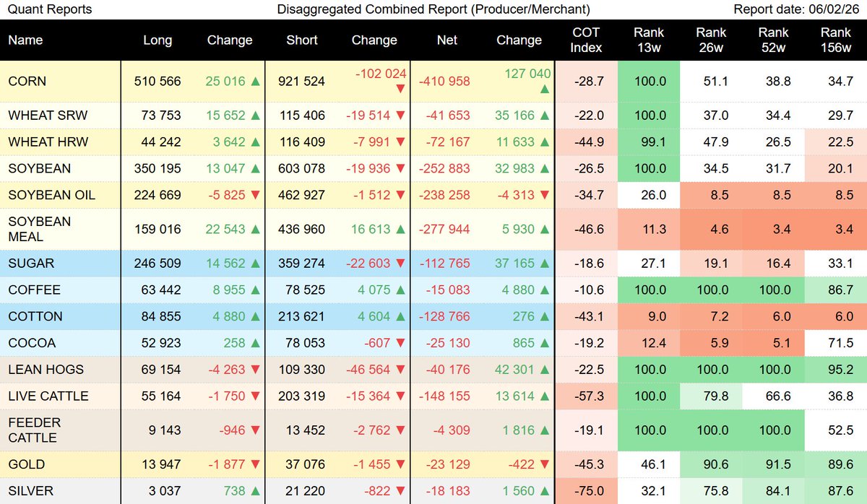
Task: Click the red arrow beside -1 750
Action: [x=255, y=397]
